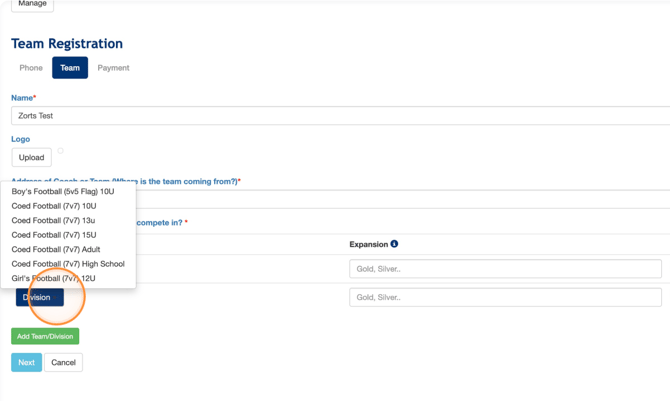This screenshot has height=401, width=670.
Task: Focus the team Name input field
Action: (x=340, y=116)
